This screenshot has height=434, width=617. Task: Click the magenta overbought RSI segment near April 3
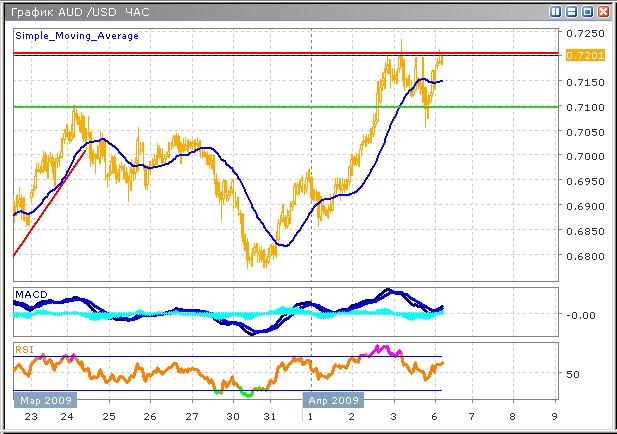(x=382, y=349)
